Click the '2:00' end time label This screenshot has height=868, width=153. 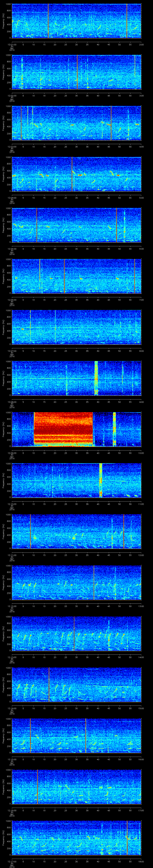click(x=141, y=44)
